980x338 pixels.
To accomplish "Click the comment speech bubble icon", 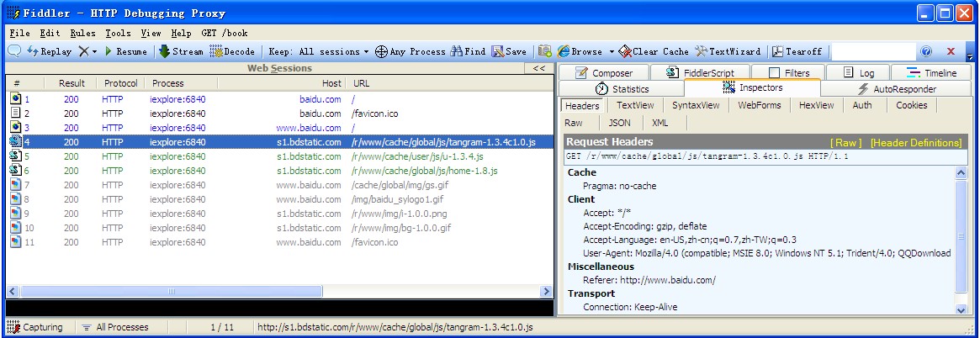I will [14, 51].
